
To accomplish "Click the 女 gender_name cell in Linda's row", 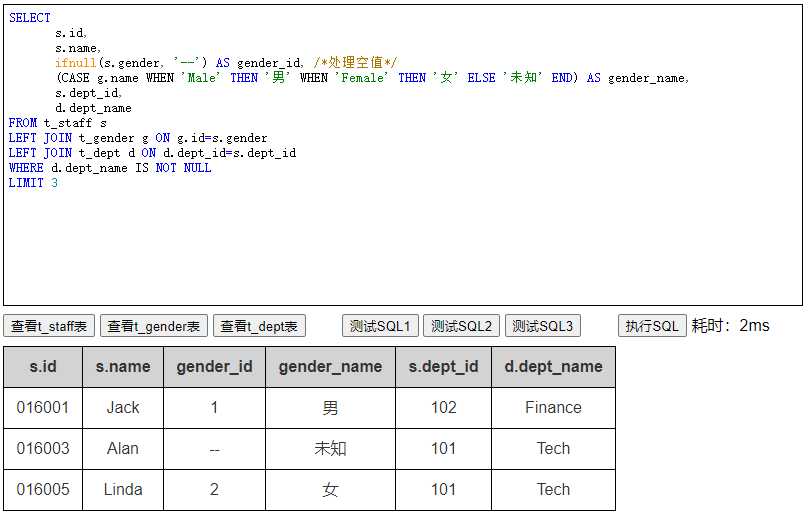I will (330, 489).
